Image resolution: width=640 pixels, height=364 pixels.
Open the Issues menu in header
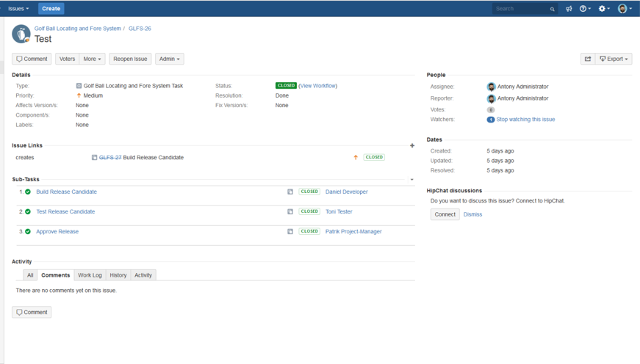(x=18, y=9)
